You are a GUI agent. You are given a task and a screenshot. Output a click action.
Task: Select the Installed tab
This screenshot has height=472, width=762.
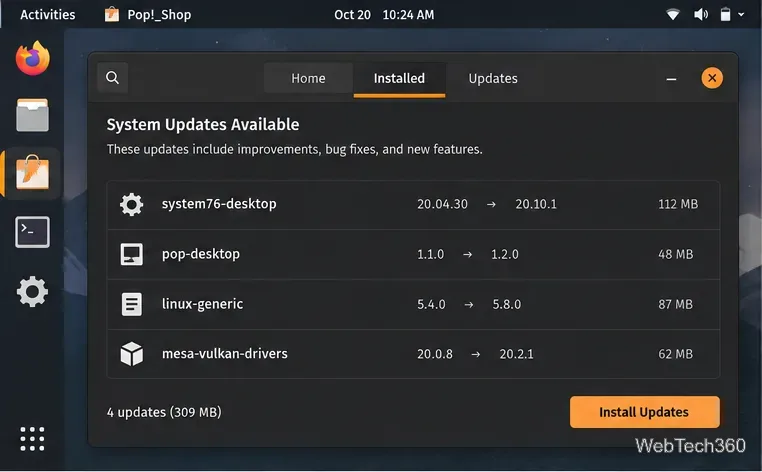pyautogui.click(x=399, y=79)
